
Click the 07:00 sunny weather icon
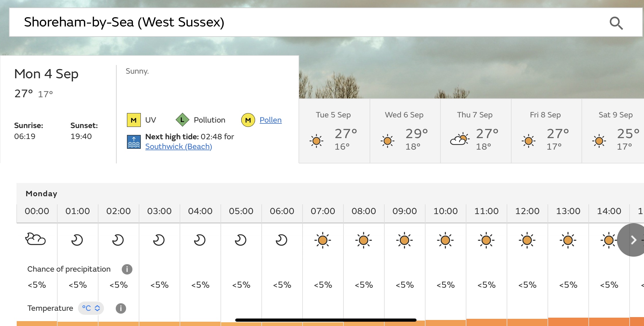point(323,240)
